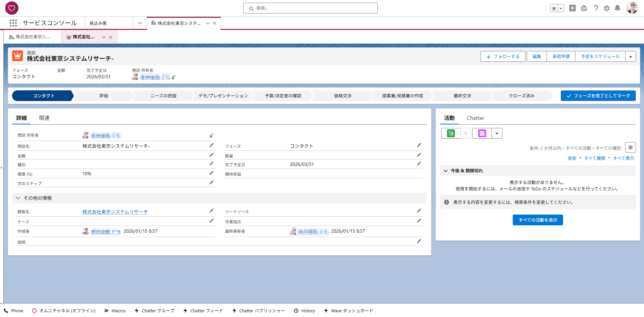The height and width of the screenshot is (317, 644).
Task: Click the フェーズを完了としてマーク button
Action: coord(598,96)
